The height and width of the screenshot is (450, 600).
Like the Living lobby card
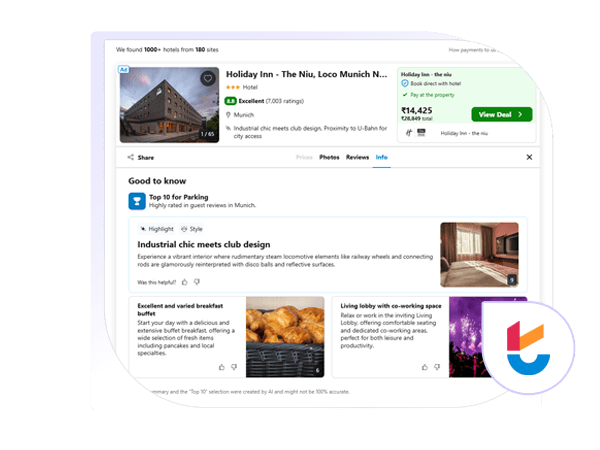click(x=425, y=367)
